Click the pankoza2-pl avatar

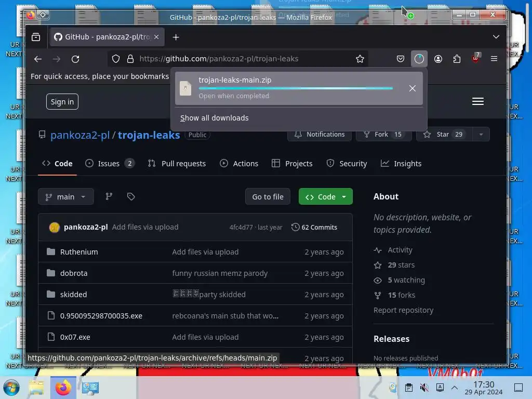click(x=54, y=228)
